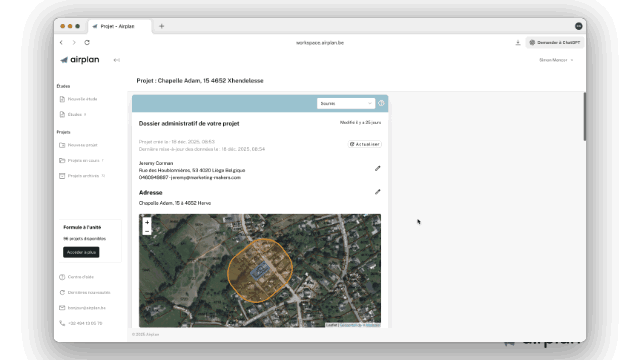The image size is (640, 360).
Task: Click the +32 phone number link
Action: tap(85, 323)
